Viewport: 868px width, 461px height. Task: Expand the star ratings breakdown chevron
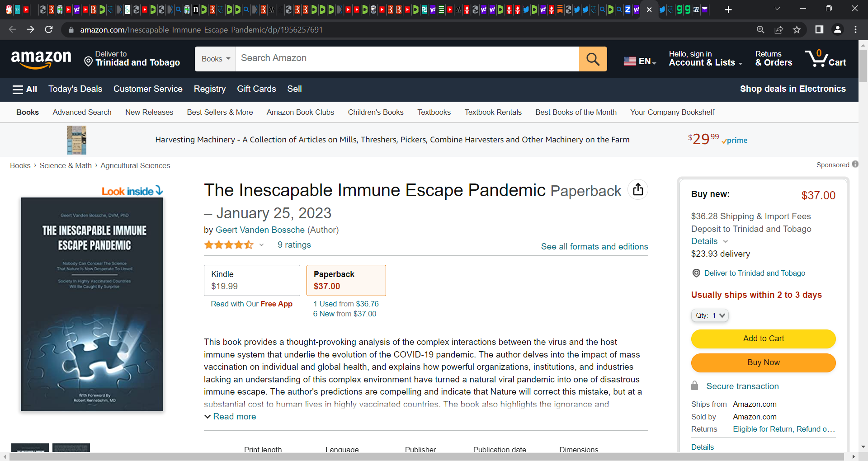[x=261, y=245]
